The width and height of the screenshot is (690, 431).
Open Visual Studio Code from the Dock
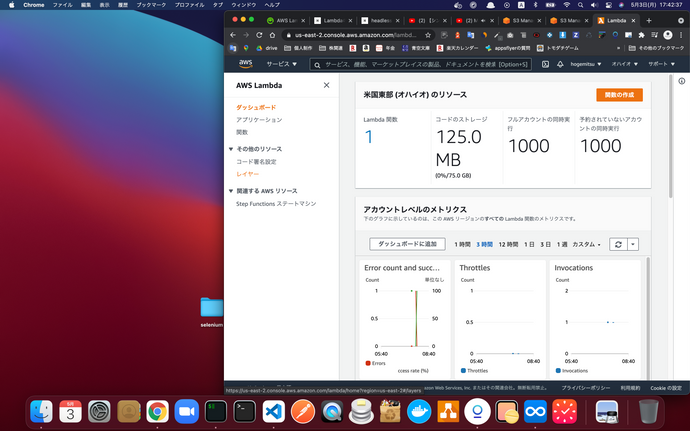[x=274, y=412]
